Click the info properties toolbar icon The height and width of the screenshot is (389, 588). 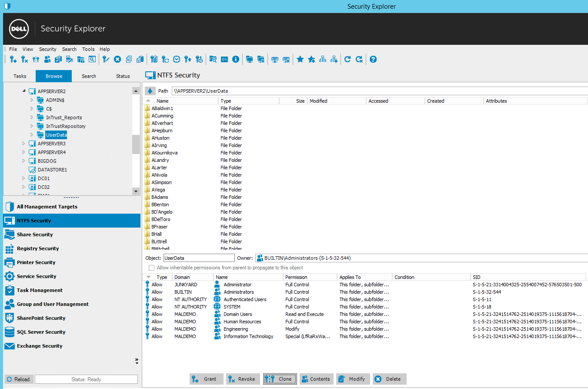click(236, 59)
